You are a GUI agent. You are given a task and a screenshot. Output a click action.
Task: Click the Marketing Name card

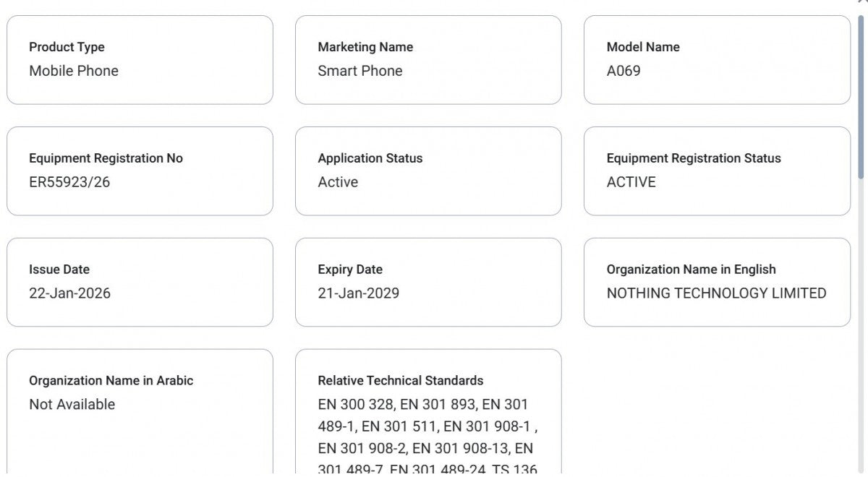tap(428, 60)
